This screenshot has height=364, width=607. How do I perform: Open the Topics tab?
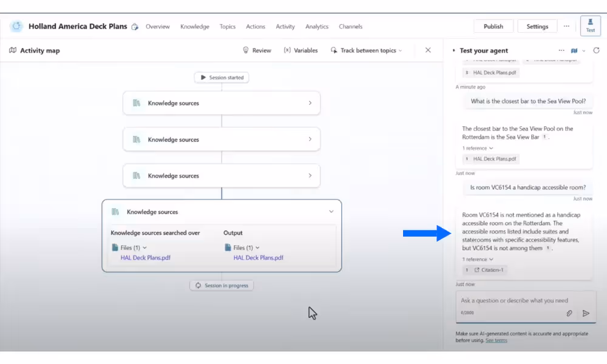coord(228,26)
